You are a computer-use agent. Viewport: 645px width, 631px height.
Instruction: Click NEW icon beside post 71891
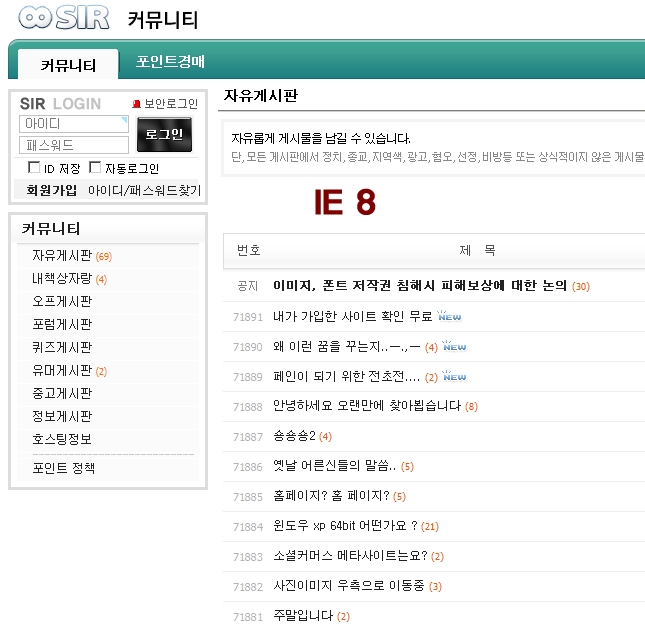pos(448,317)
